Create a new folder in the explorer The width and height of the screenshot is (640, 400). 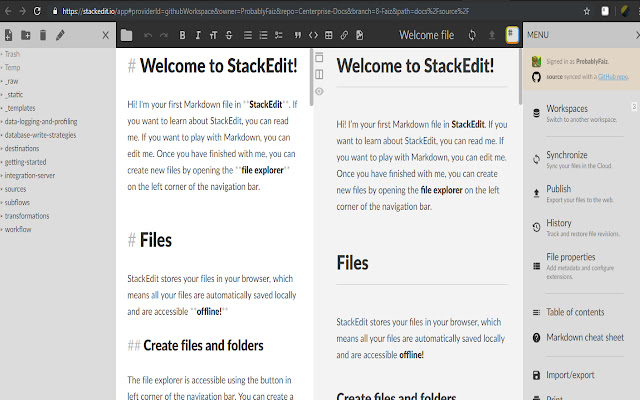coord(26,35)
